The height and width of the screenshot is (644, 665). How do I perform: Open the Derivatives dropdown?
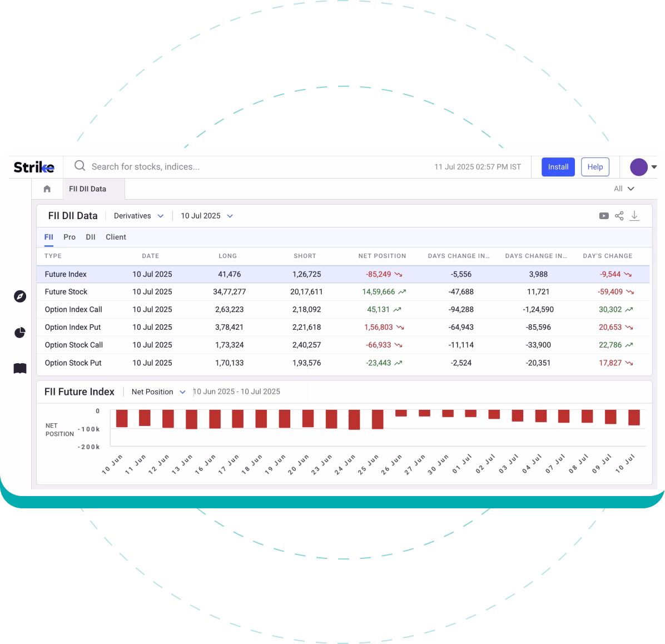(138, 215)
